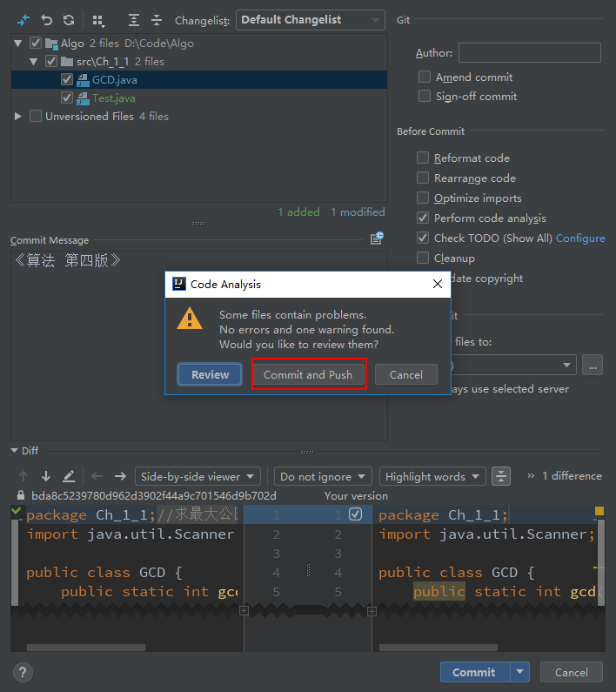Click Collapse All icon in changes toolbar
The image size is (616, 692).
pyautogui.click(x=157, y=19)
